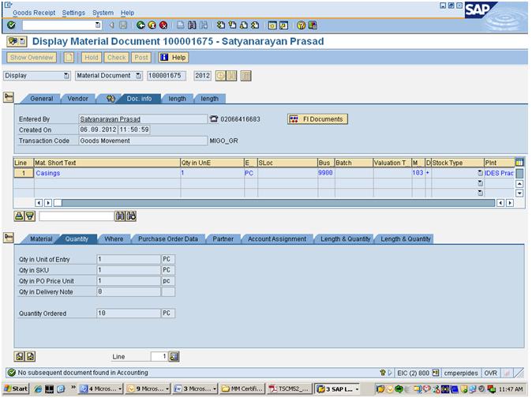Click the telephone icon near 02066416683
The height and width of the screenshot is (398, 532).
pyautogui.click(x=214, y=118)
